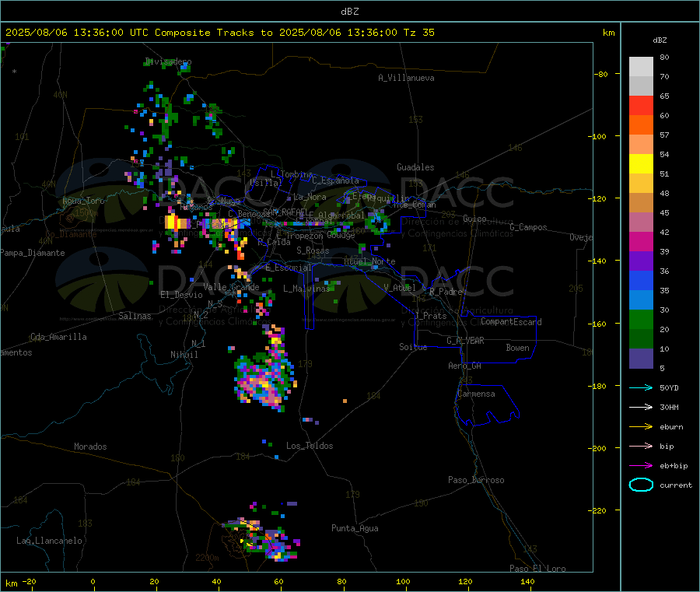
Task: Click the 'Salinas' map label
Action: (135, 316)
